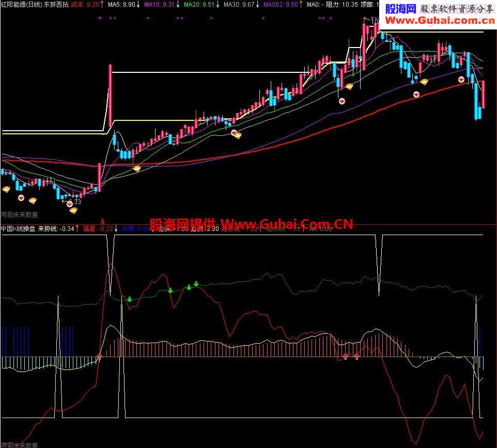Click the red plus marker under the rightmost pullback
497x448 pixels.
(461, 79)
